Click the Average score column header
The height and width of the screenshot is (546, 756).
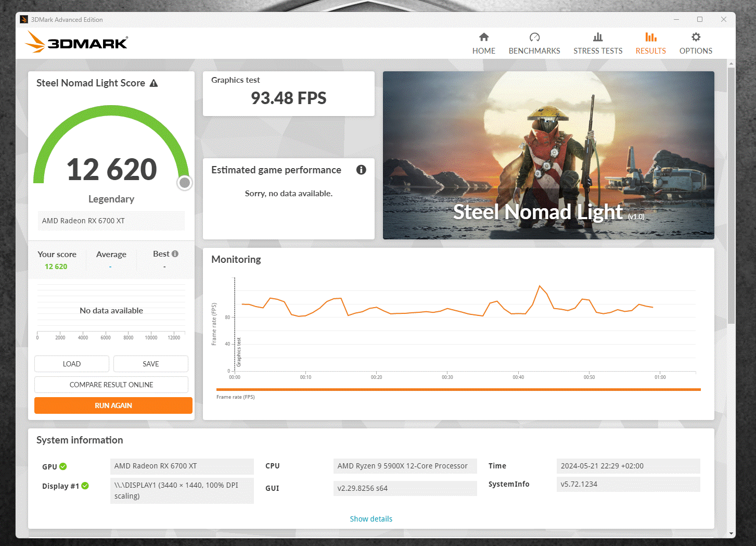(x=111, y=255)
